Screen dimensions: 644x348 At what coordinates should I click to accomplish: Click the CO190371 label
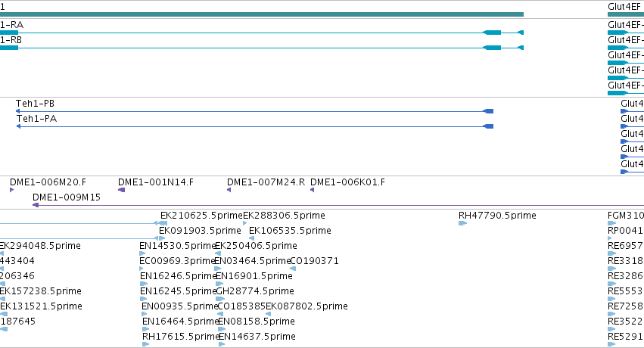[x=315, y=261]
